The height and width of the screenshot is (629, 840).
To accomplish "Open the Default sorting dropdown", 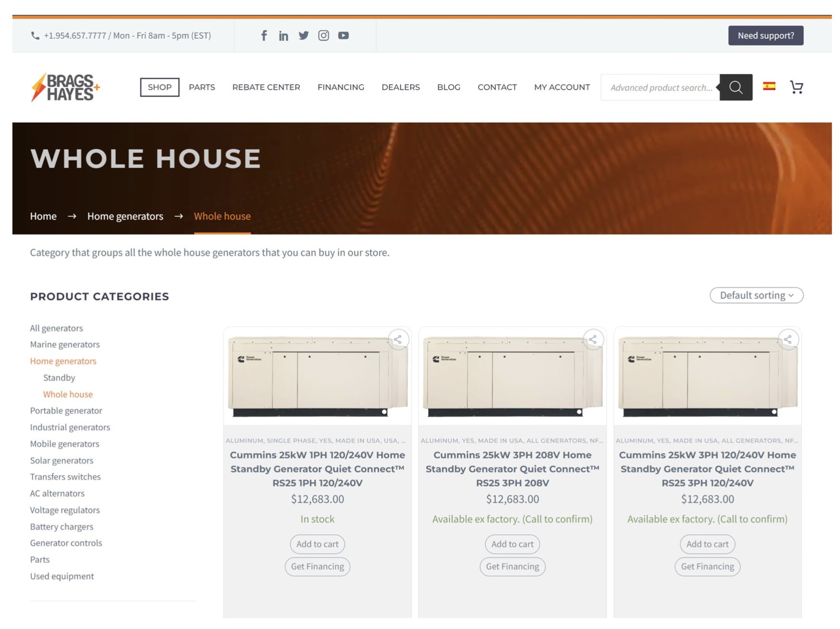I will (x=756, y=295).
